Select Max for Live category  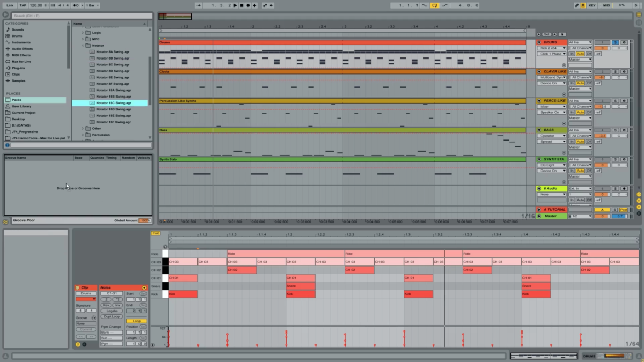(x=21, y=61)
